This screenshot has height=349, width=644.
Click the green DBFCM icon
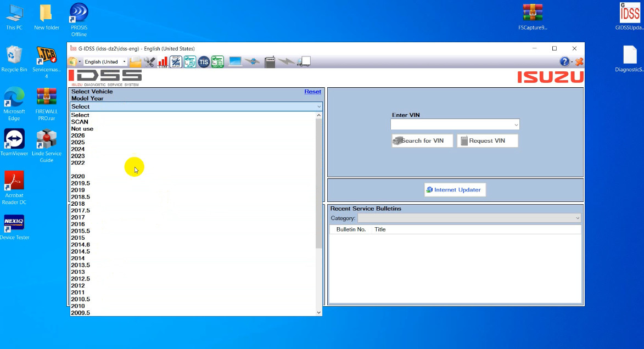217,61
